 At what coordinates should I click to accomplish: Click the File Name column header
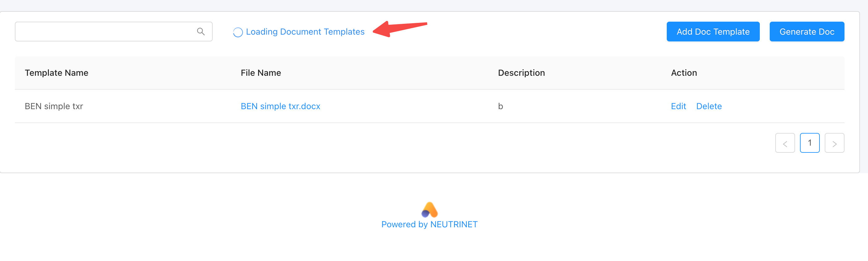pyautogui.click(x=261, y=73)
